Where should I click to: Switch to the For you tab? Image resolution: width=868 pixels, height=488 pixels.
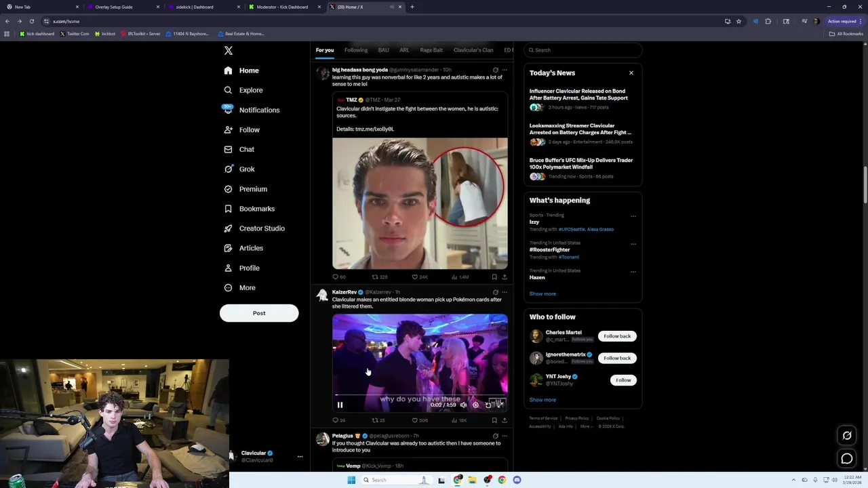coord(325,50)
